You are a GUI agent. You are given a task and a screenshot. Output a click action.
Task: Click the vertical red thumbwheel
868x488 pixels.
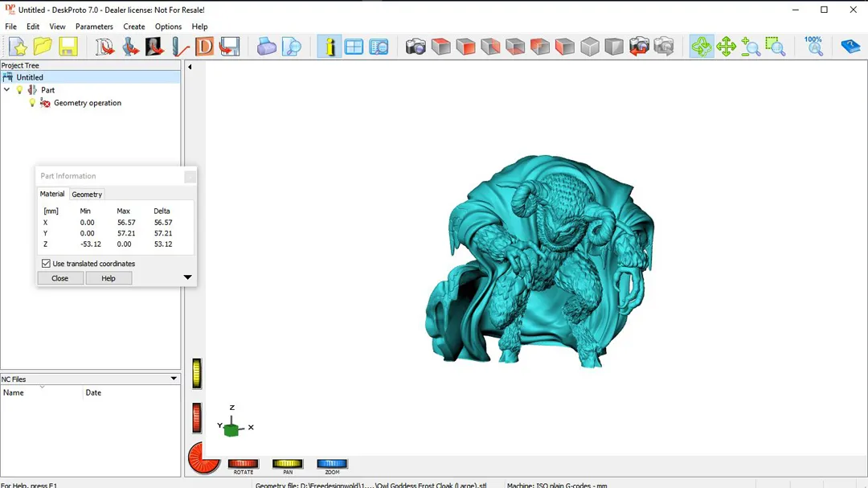pos(197,417)
